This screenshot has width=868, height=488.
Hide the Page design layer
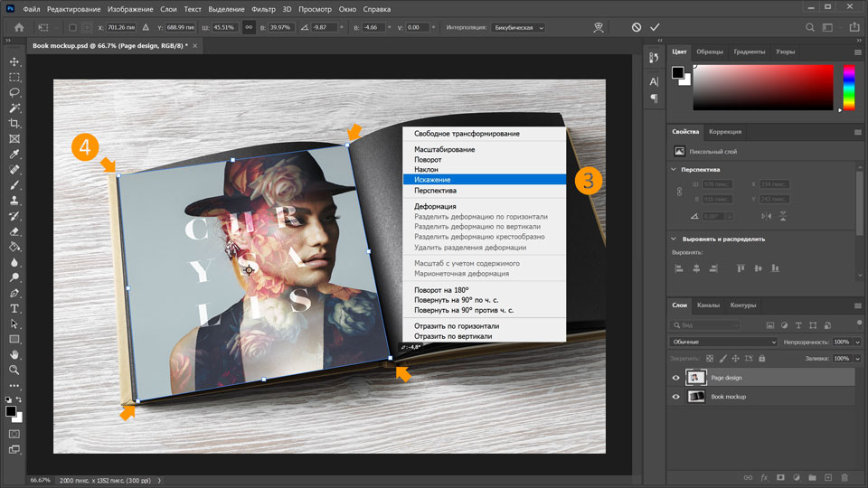pos(676,378)
